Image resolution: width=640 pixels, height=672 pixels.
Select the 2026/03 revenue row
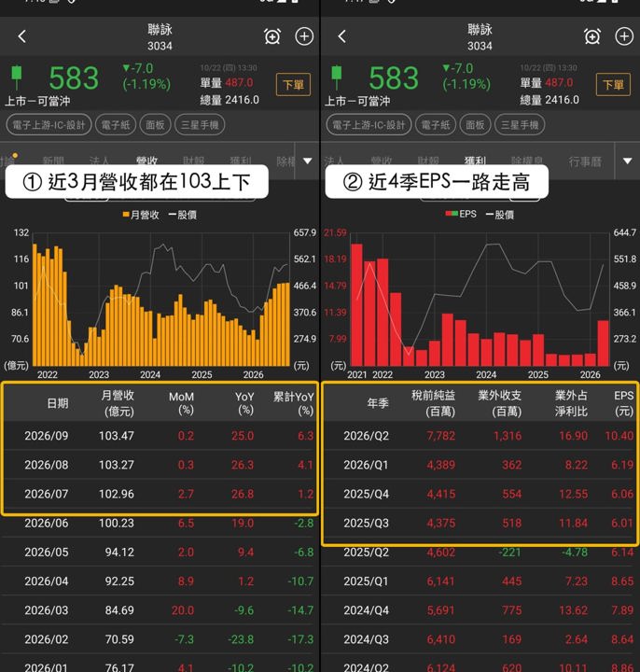160,610
